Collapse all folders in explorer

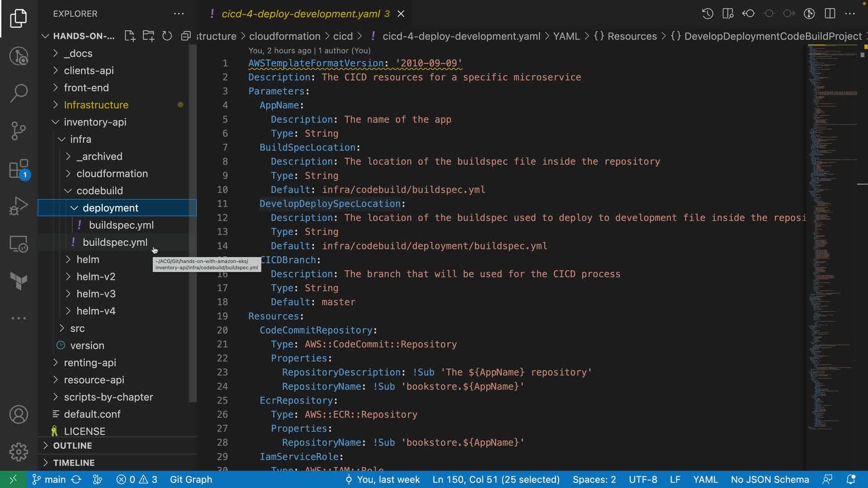click(x=185, y=36)
